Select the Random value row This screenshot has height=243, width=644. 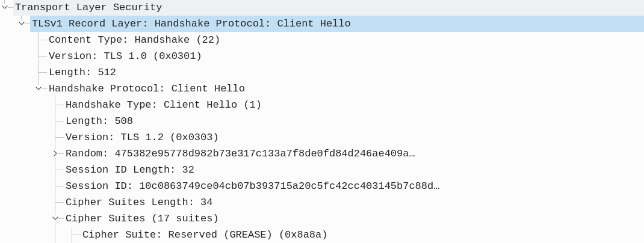pyautogui.click(x=240, y=153)
